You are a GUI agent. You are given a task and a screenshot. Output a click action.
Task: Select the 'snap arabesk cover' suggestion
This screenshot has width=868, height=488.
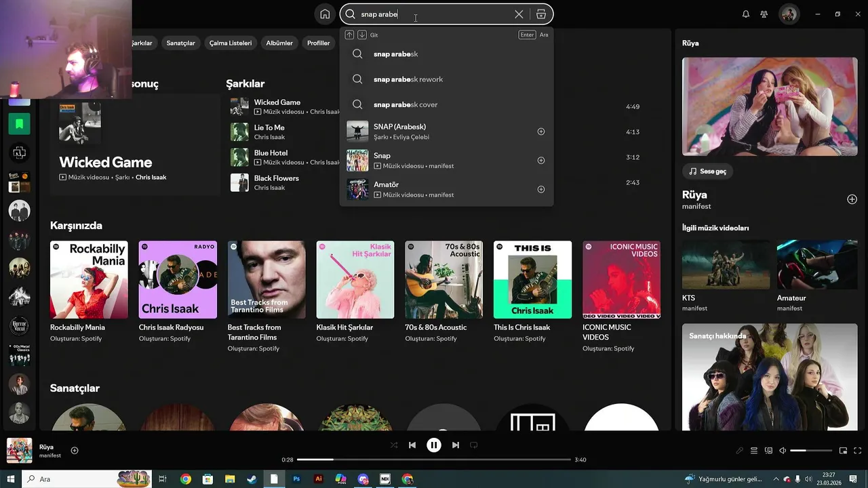446,104
